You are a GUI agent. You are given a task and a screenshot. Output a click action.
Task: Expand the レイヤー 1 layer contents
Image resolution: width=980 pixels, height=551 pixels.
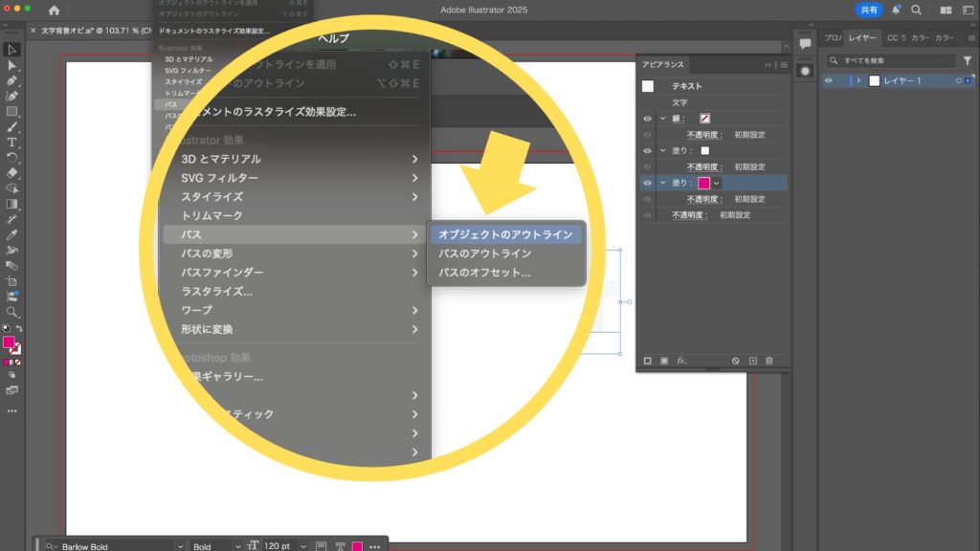(x=858, y=81)
